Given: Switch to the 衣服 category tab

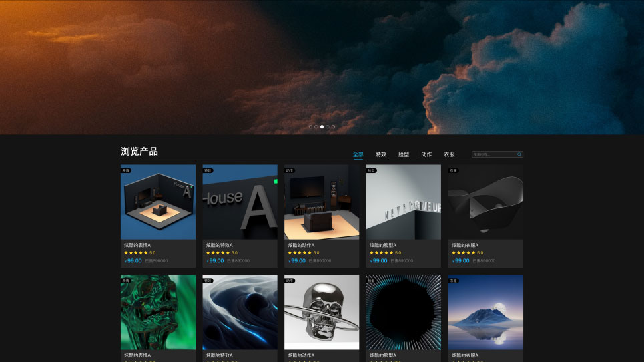Looking at the screenshot, I should click(x=449, y=154).
